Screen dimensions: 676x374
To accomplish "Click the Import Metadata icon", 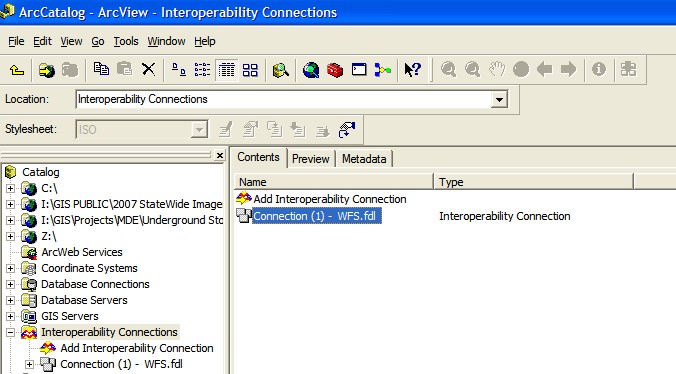I will [x=298, y=129].
